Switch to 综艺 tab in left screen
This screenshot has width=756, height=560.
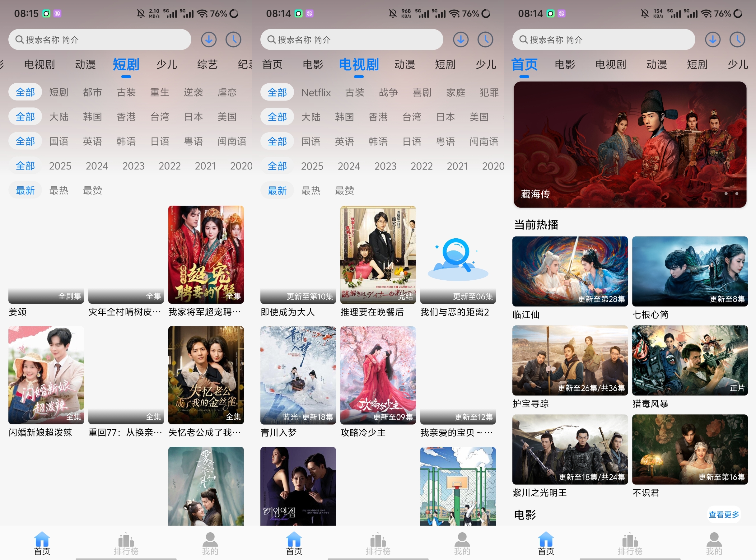tap(208, 64)
